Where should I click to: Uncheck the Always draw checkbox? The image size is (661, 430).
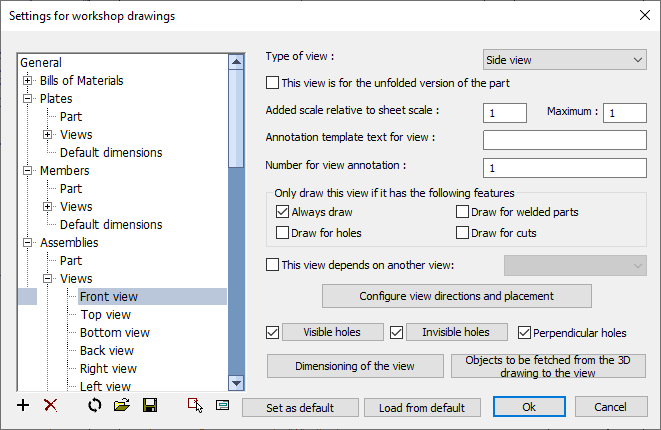282,212
